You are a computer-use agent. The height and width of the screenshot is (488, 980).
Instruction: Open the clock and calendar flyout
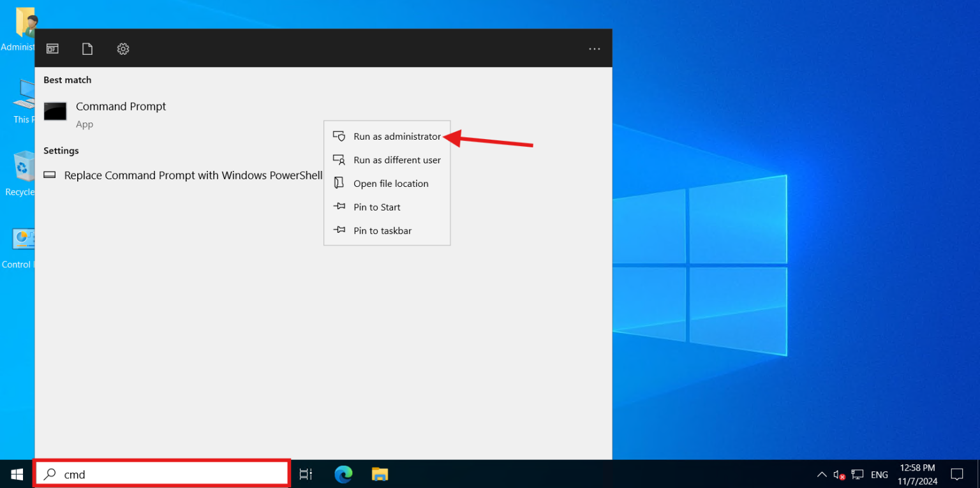(917, 474)
